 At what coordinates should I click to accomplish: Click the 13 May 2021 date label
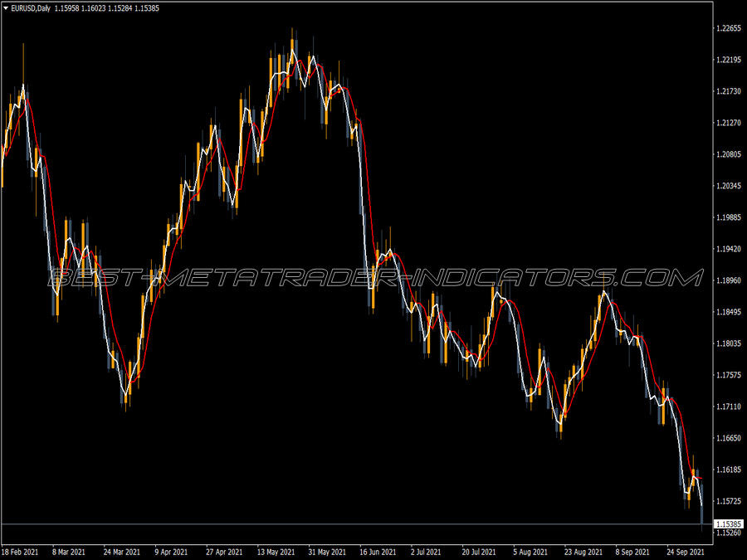click(x=276, y=553)
